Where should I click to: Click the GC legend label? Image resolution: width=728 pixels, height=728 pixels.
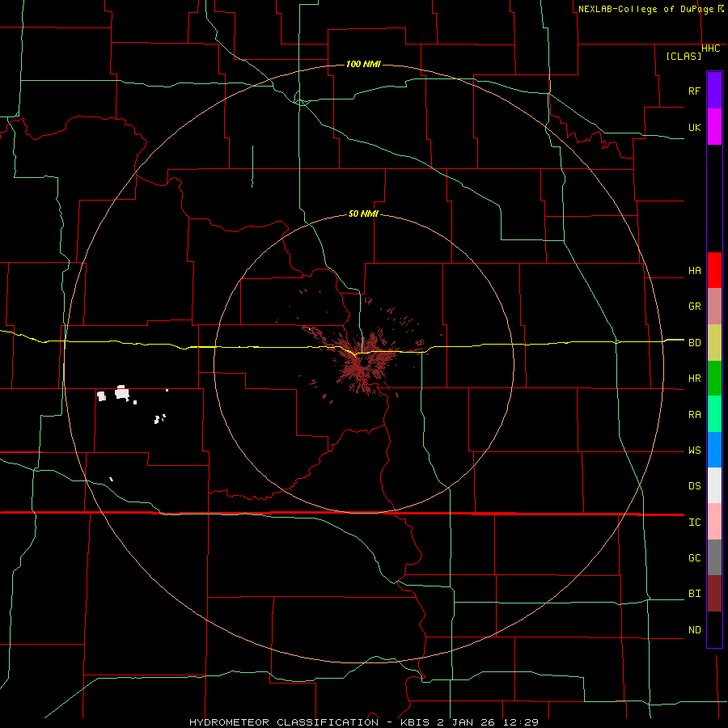point(694,558)
